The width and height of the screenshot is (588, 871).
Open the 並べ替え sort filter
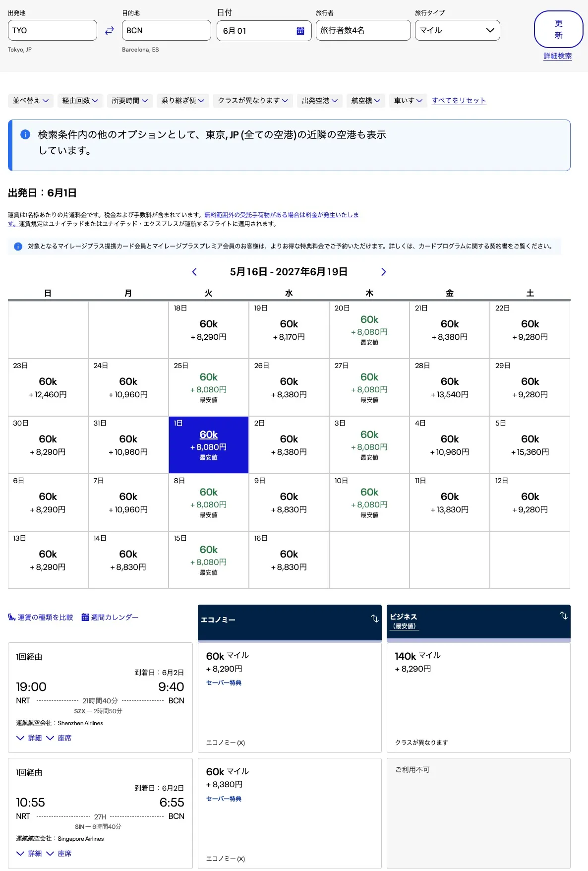[x=31, y=101]
